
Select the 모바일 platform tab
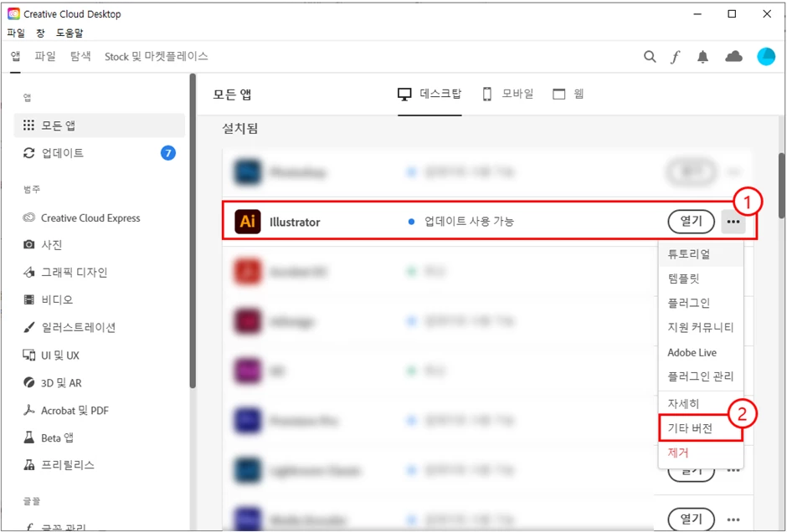(507, 94)
